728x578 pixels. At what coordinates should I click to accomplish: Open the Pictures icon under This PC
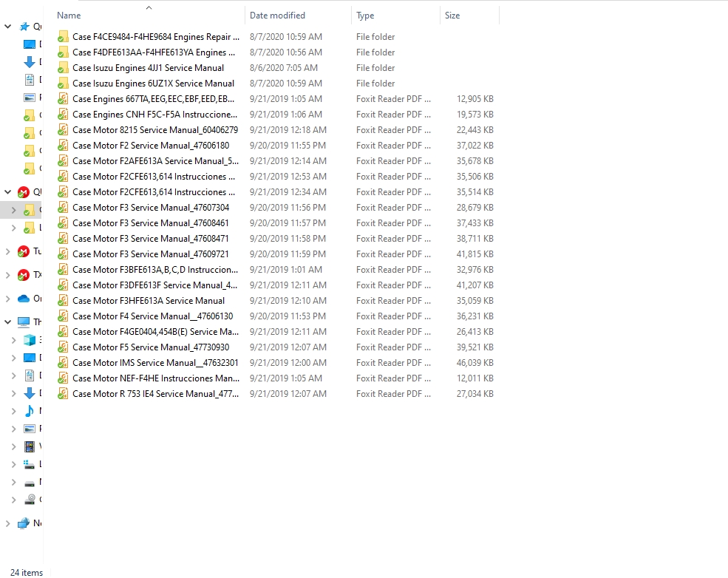[x=30, y=429]
